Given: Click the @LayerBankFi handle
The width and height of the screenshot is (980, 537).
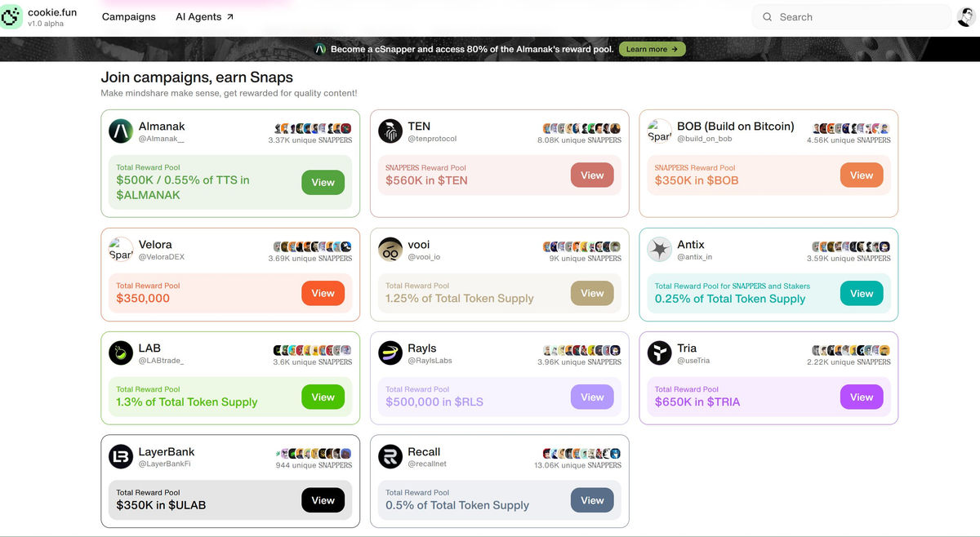Looking at the screenshot, I should [164, 464].
